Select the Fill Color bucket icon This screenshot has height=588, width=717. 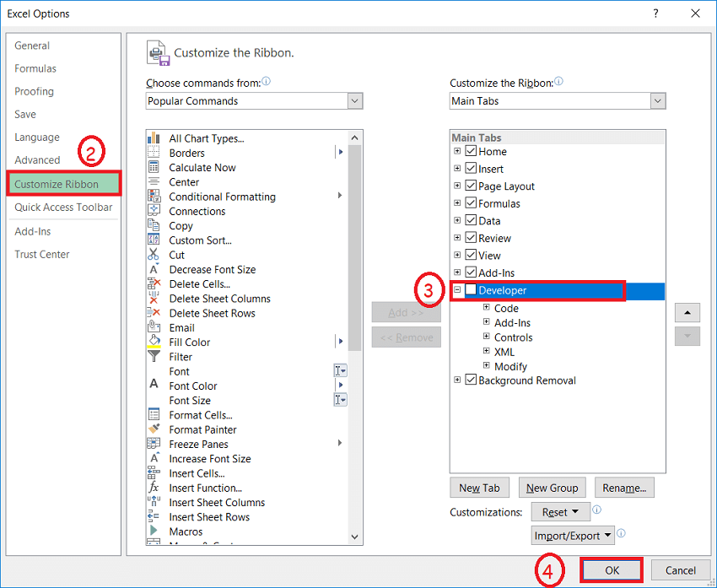point(154,342)
